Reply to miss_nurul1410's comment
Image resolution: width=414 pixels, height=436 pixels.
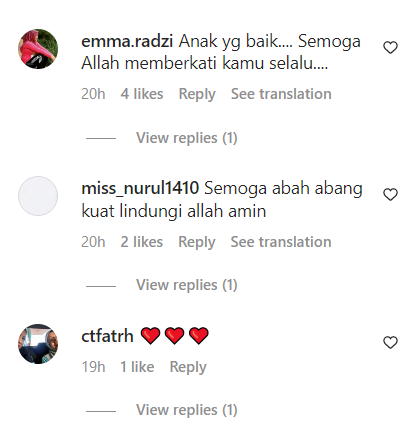(x=197, y=242)
